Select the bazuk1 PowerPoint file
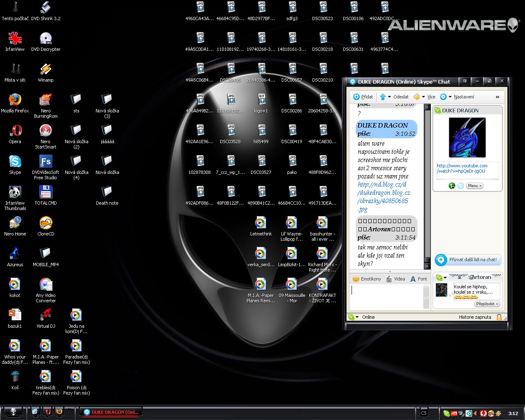Image resolution: width=525 pixels, height=420 pixels. pos(15,319)
